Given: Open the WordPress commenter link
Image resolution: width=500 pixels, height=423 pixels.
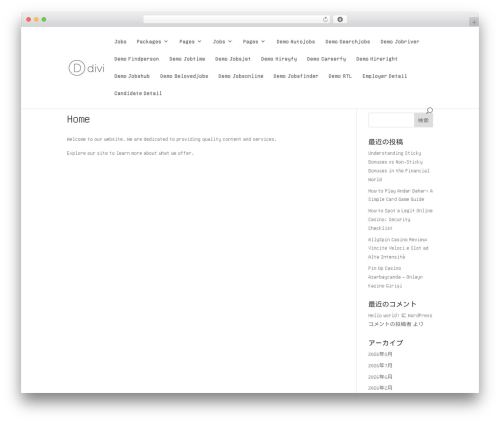Looking at the screenshot, I should (x=420, y=315).
